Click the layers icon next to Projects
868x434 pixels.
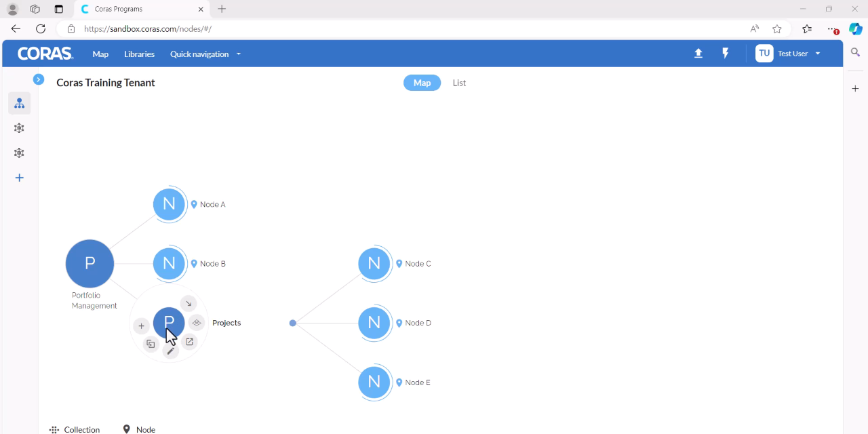(x=197, y=323)
